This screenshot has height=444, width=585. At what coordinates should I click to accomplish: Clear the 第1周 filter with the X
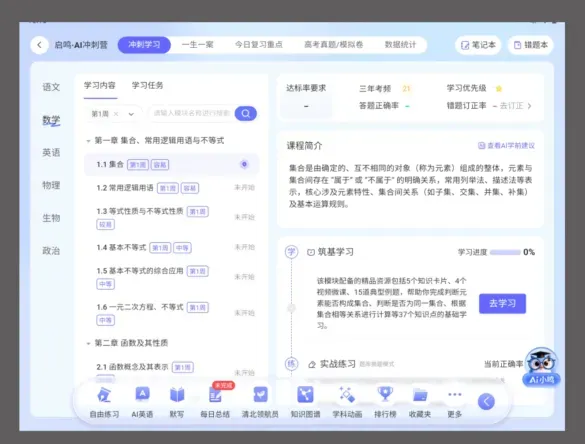[116, 114]
